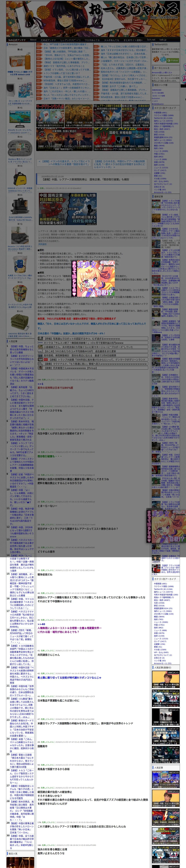Open the yellow inverter generator product image
The image size is (186, 868).
(20, 177)
